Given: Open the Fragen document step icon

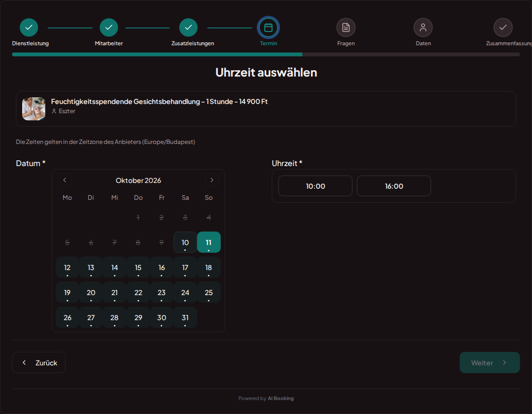Looking at the screenshot, I should [346, 27].
